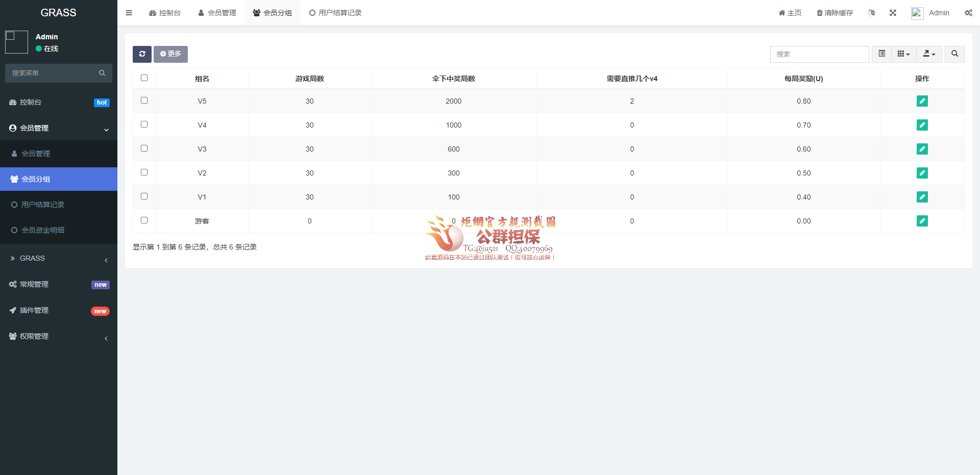Toggle the table card view icon
The height and width of the screenshot is (475, 980).
tap(881, 54)
